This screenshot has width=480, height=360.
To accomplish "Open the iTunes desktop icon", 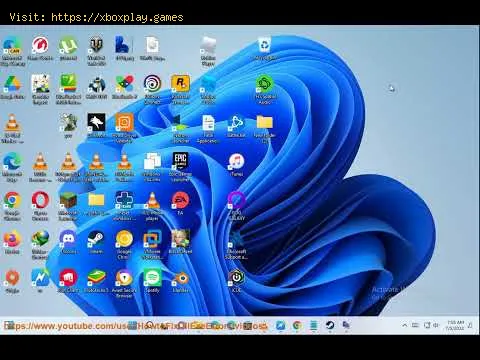I will [237, 165].
